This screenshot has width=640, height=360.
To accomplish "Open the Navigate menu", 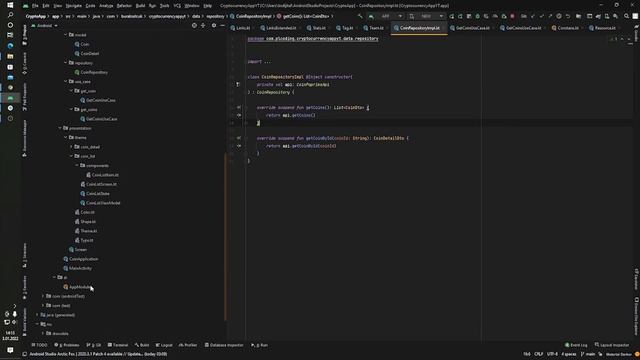I will pyautogui.click(x=74, y=6).
